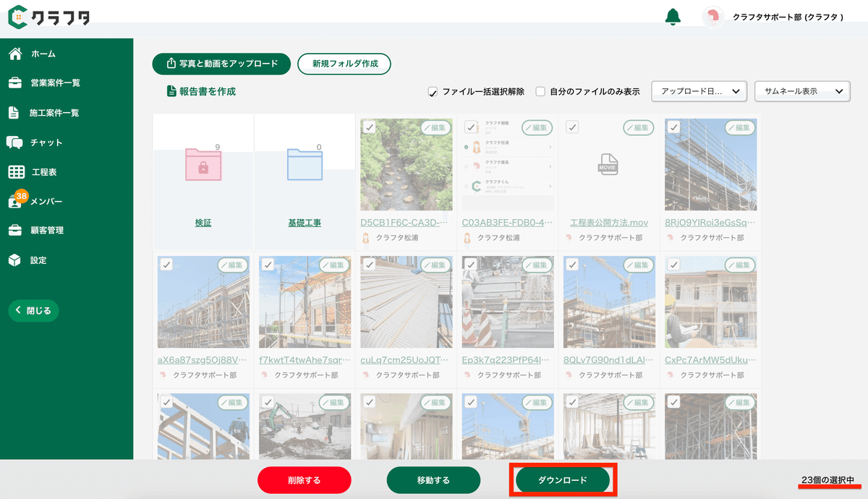Click the 工程表公開方法.mov file name
868x499 pixels.
pyautogui.click(x=608, y=223)
